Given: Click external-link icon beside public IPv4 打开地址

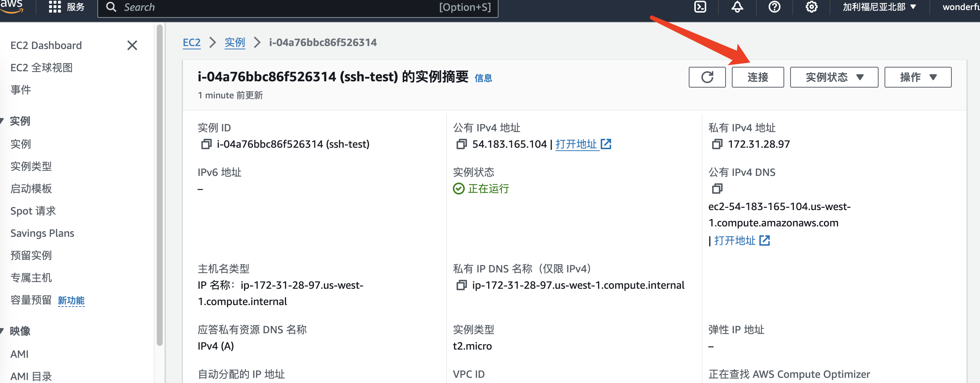Looking at the screenshot, I should (606, 144).
